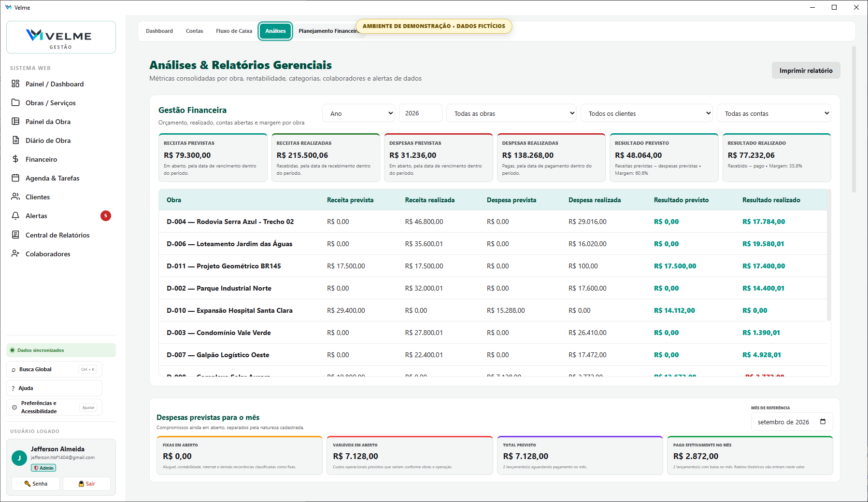Viewport: 868px width, 502px height.
Task: Click the Receitas Realizadas R$ 215.500,06 card
Action: pyautogui.click(x=326, y=158)
